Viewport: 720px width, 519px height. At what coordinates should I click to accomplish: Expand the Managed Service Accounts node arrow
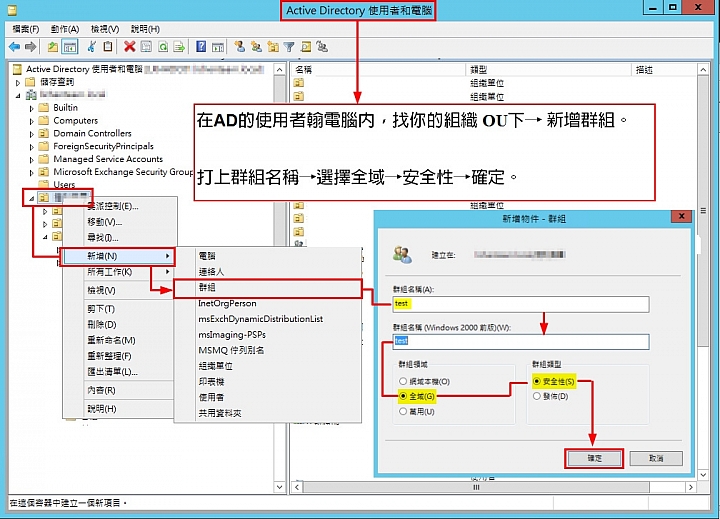pos(31,160)
